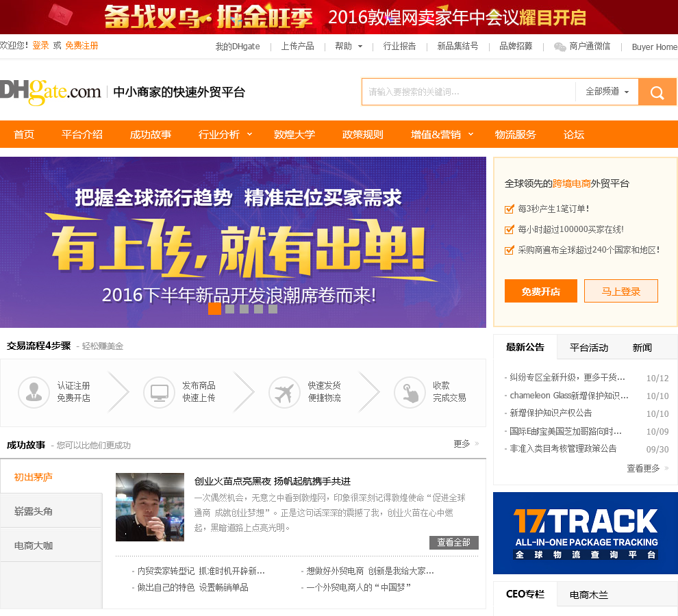The image size is (678, 616).
Task: Select the 初出茅庐 story tab
Action: [51, 477]
